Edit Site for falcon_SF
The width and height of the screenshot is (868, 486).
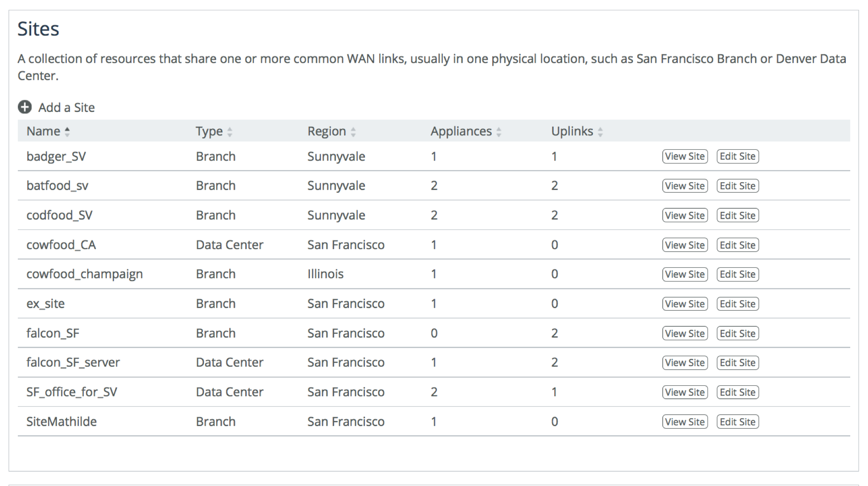(x=737, y=333)
